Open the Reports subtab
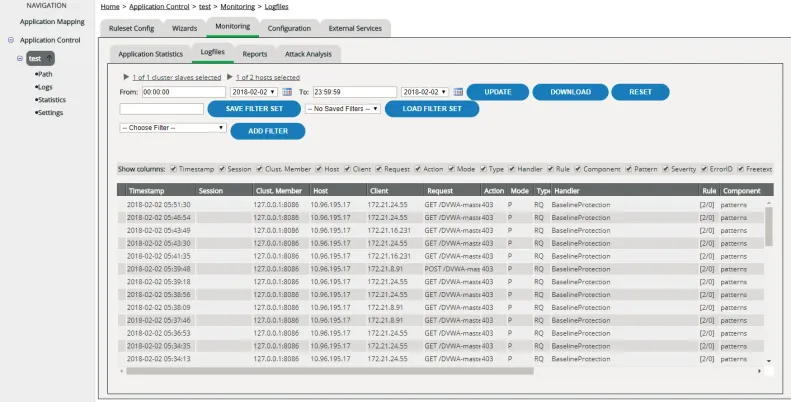The height and width of the screenshot is (402, 791). click(255, 54)
